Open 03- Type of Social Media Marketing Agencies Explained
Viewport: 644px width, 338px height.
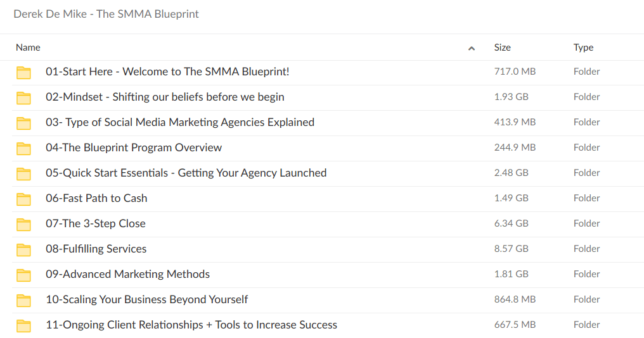tap(180, 122)
